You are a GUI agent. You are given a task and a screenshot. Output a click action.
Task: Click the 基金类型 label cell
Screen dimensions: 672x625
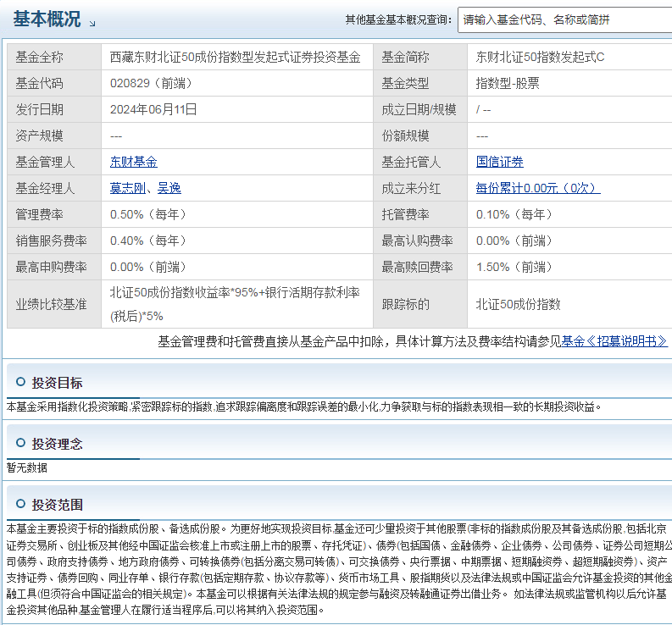click(420, 83)
